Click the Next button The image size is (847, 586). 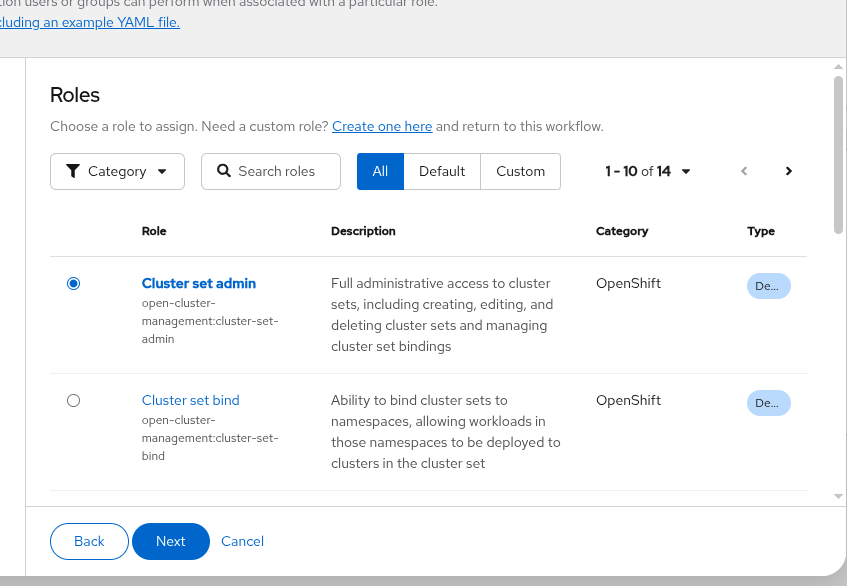pos(170,541)
